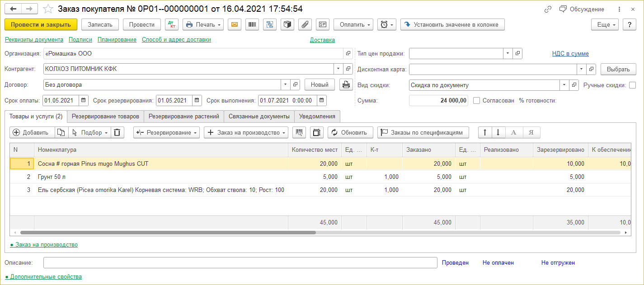The width and height of the screenshot is (644, 285).
Task: Click the box package icon
Action: pyautogui.click(x=287, y=24)
